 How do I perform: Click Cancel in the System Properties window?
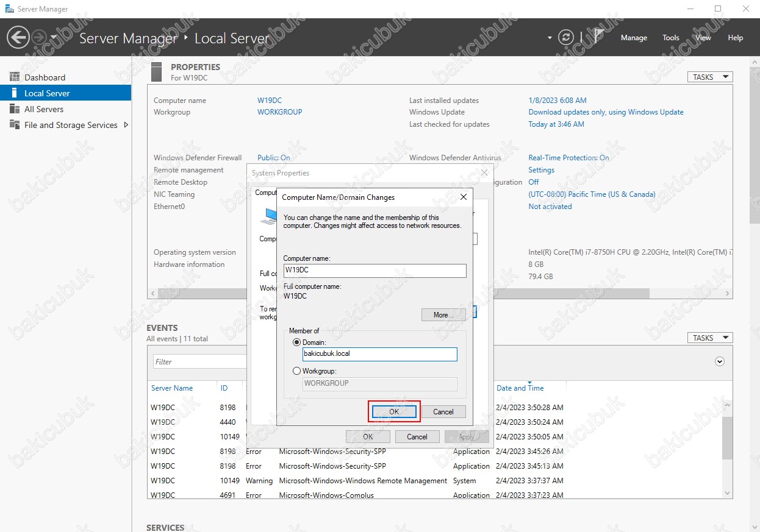(417, 436)
